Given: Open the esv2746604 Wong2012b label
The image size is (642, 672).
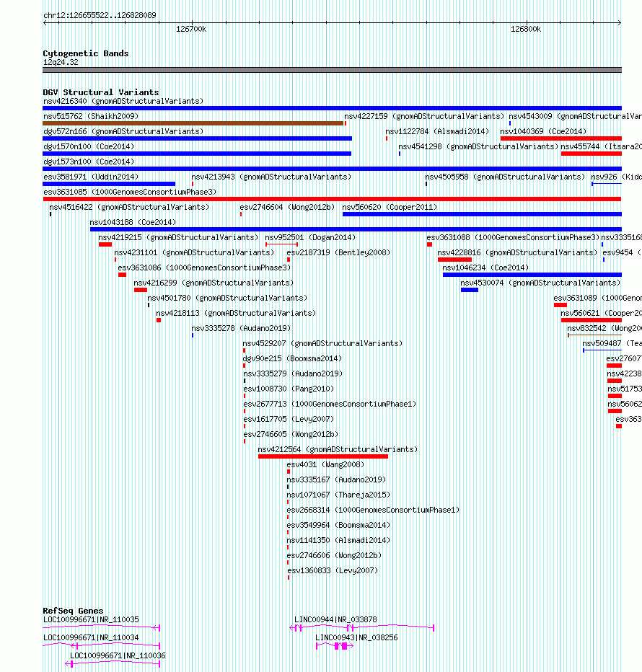Looking at the screenshot, I should click(x=287, y=207).
